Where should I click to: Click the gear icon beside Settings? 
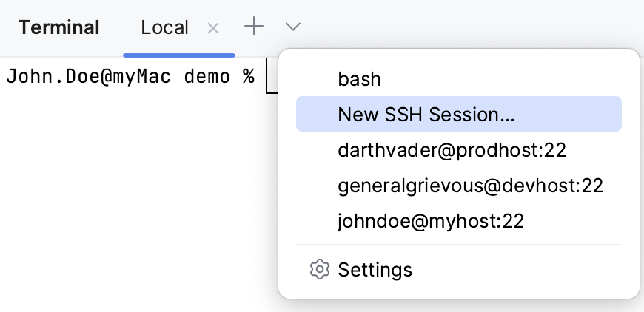click(x=319, y=269)
